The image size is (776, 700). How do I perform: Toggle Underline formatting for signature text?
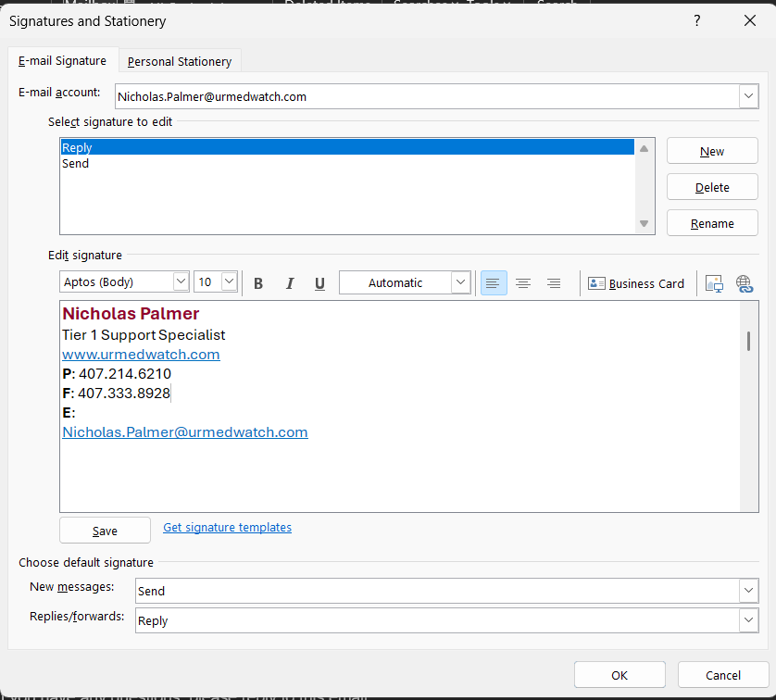(x=319, y=283)
